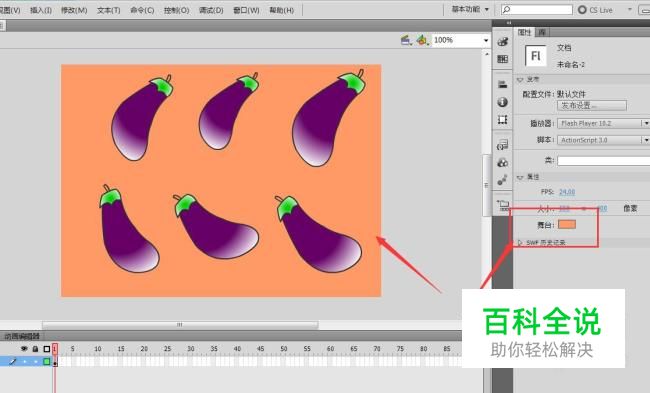Viewport: 650px width, 393px height.
Task: Open the 100% zoom dropdown
Action: pyautogui.click(x=486, y=40)
